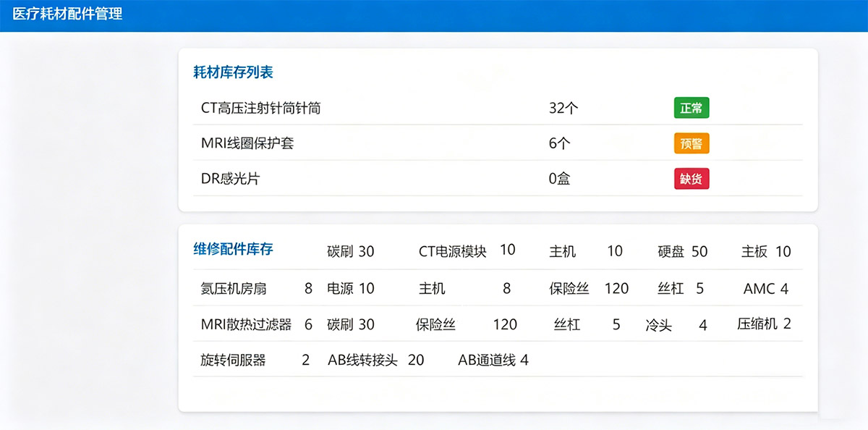The height and width of the screenshot is (430, 868).
Task: Click the 预警 warning badge on MRI线圈保护套
Action: (691, 143)
